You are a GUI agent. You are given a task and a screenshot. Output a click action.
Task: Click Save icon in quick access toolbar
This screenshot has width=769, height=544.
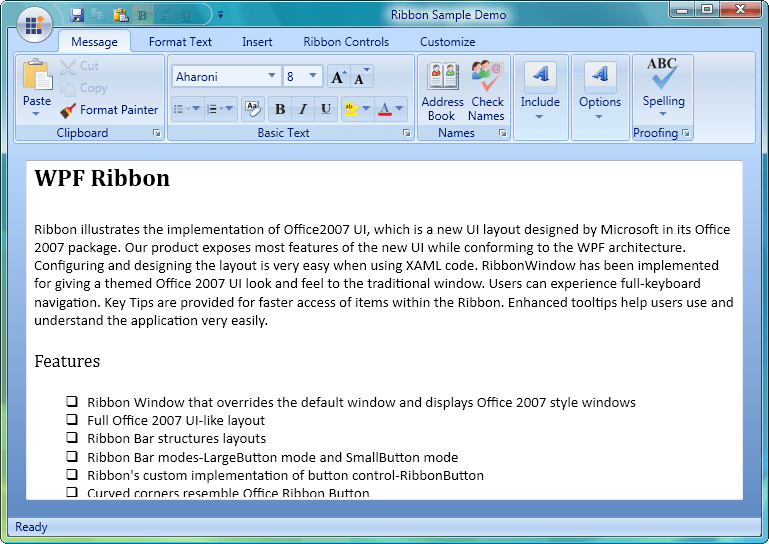tap(77, 15)
